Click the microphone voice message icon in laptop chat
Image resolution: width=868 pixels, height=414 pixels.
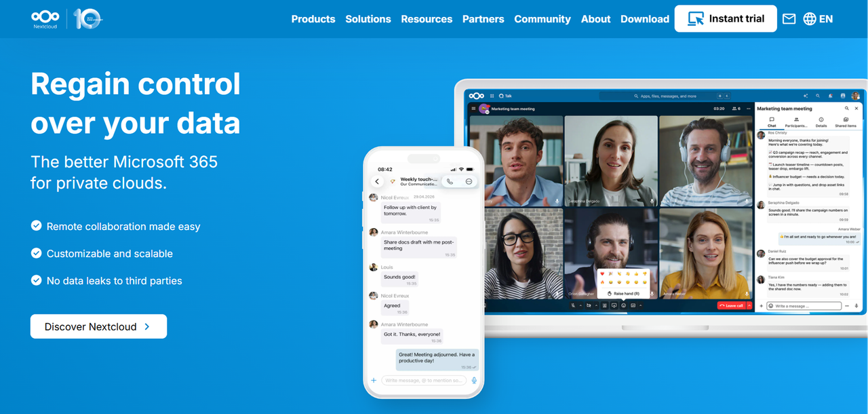pyautogui.click(x=856, y=306)
